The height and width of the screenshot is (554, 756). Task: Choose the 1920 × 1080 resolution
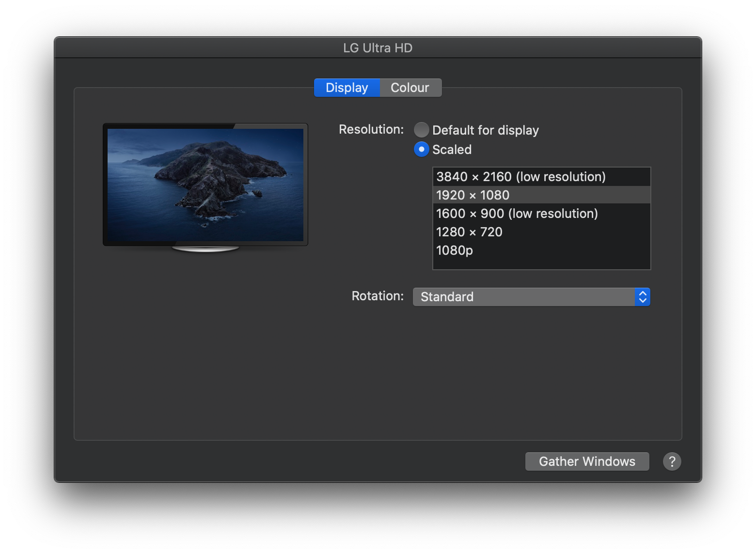(x=541, y=195)
